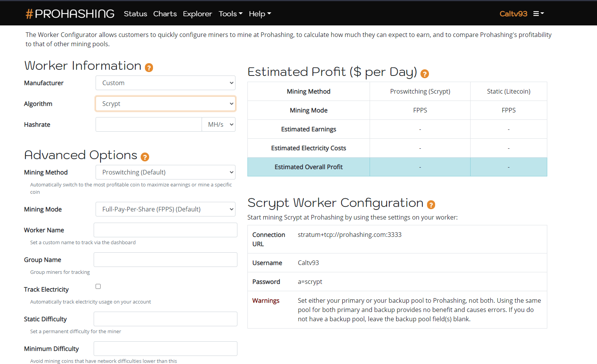
Task: Focus the Worker Name input field
Action: pos(165,230)
